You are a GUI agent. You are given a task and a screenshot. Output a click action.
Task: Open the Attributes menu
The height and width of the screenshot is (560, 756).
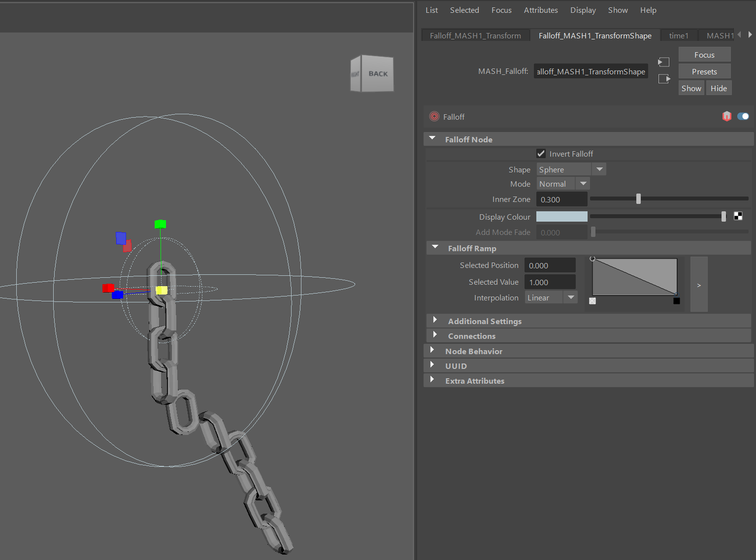click(x=540, y=10)
